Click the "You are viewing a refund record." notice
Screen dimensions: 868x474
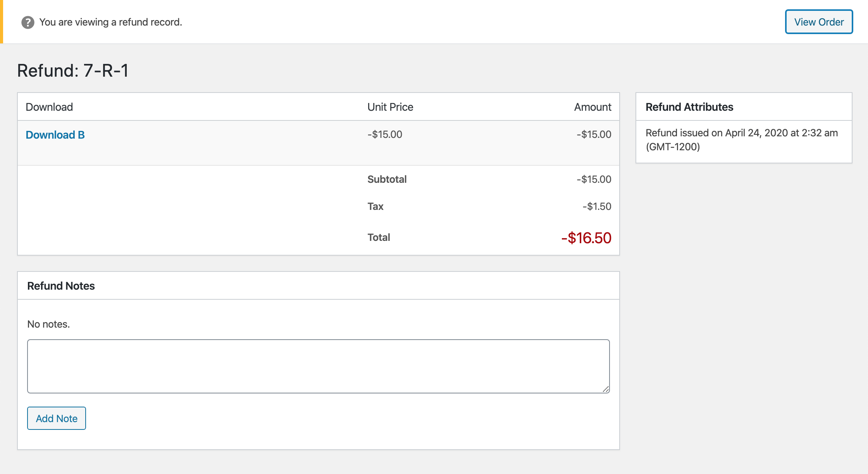(111, 22)
